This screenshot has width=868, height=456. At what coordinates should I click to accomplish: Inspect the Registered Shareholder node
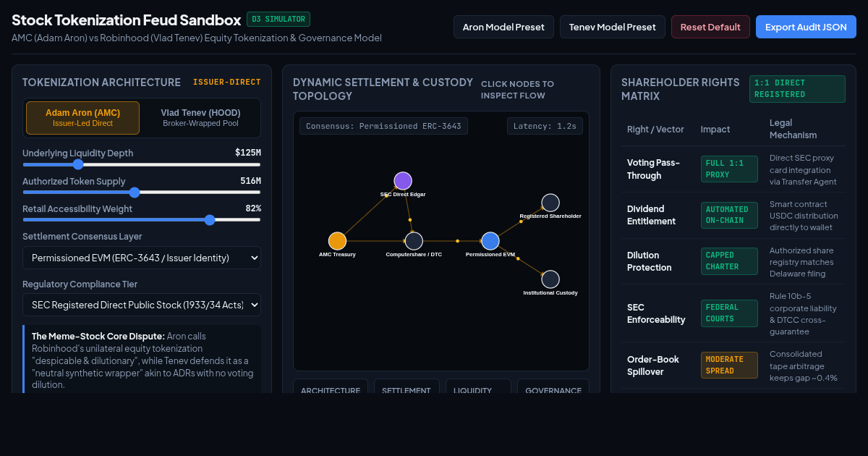pos(550,203)
